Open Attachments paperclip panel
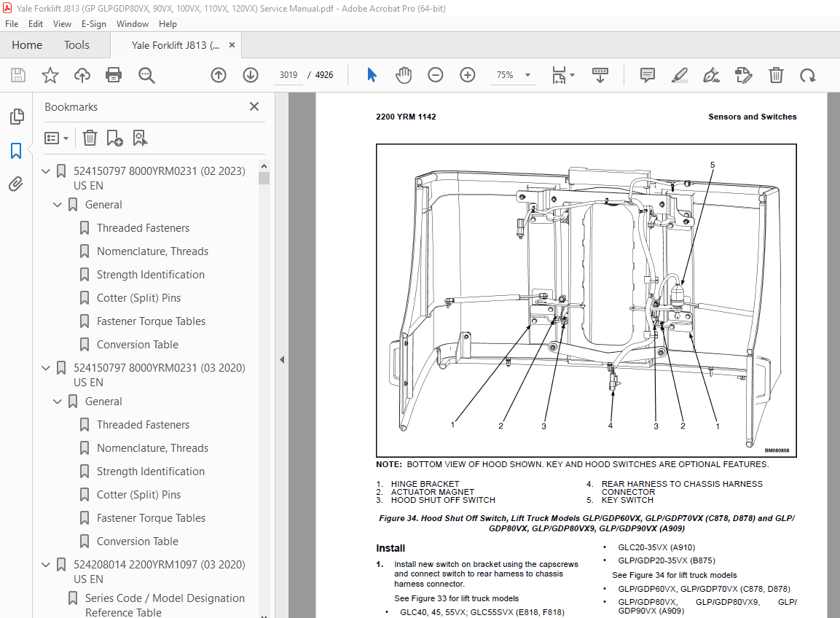The width and height of the screenshot is (840, 618). [x=16, y=184]
